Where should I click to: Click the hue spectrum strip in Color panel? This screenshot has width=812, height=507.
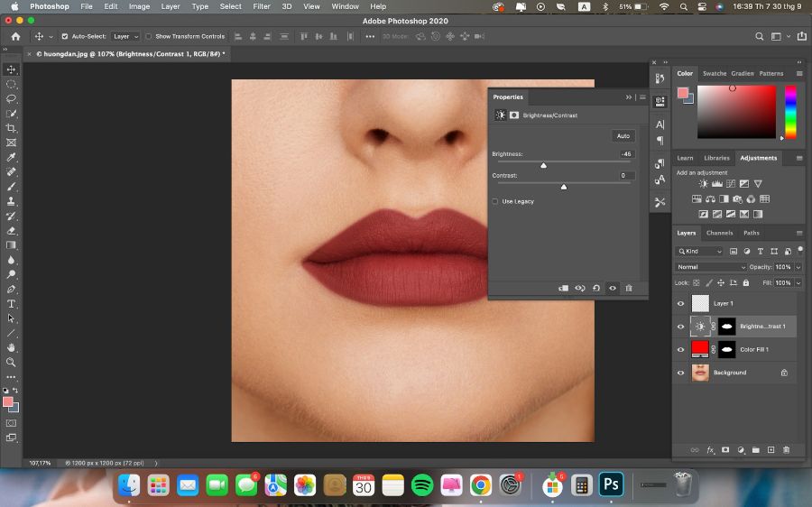pyautogui.click(x=790, y=112)
